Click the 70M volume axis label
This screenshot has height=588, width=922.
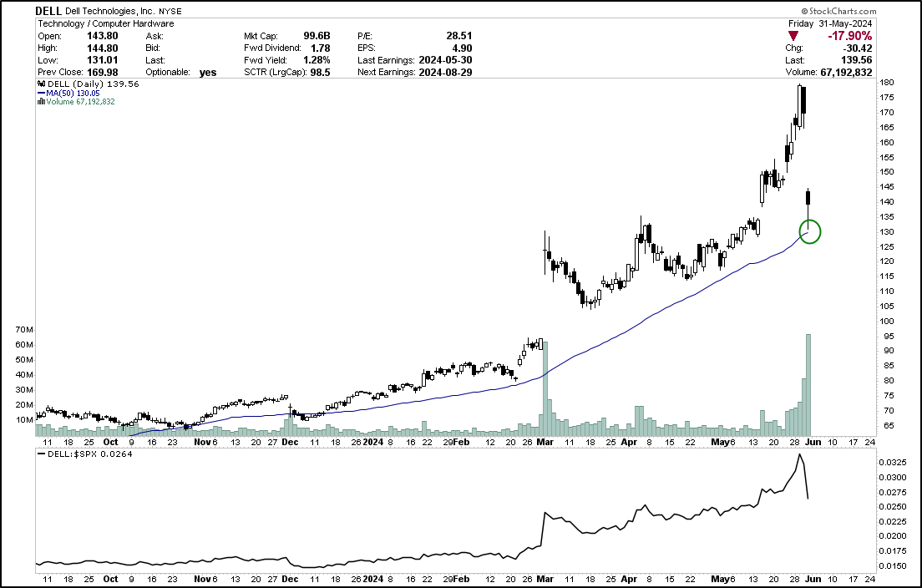(24, 330)
